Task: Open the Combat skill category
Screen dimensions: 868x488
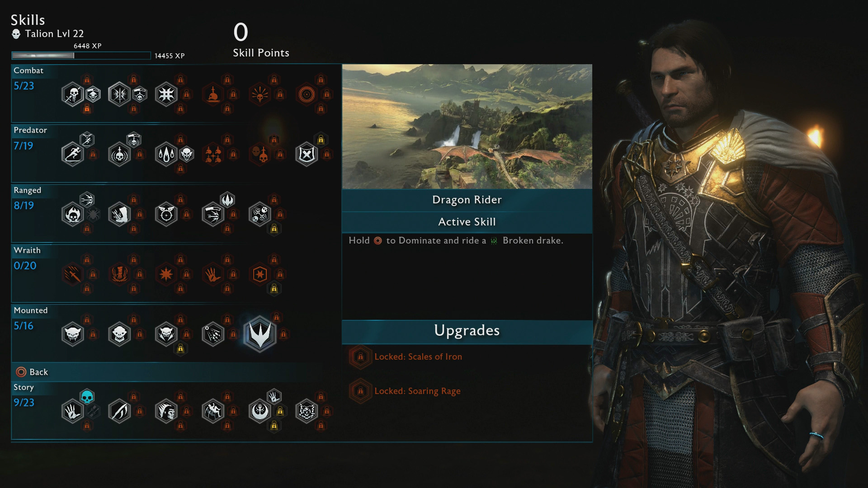Action: click(x=28, y=70)
